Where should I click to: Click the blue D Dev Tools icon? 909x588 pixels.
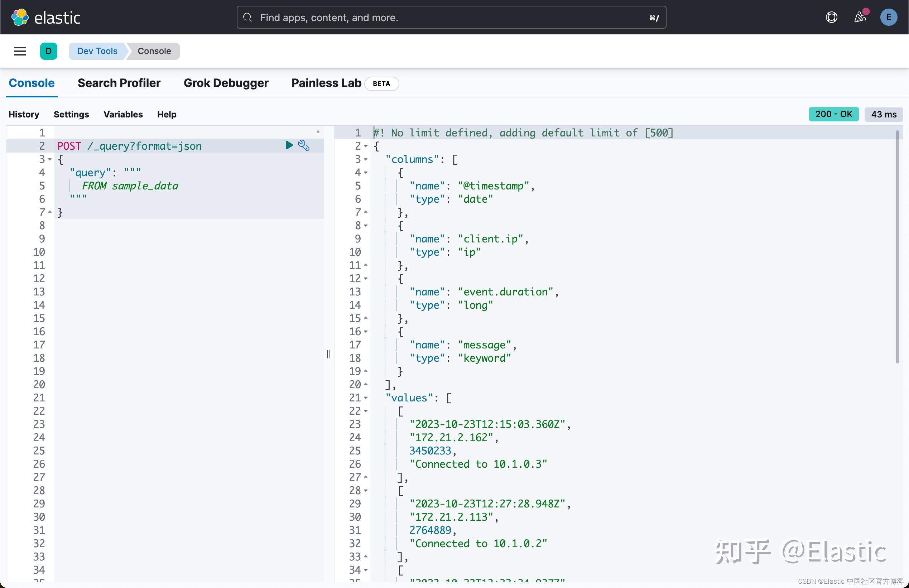pos(48,51)
